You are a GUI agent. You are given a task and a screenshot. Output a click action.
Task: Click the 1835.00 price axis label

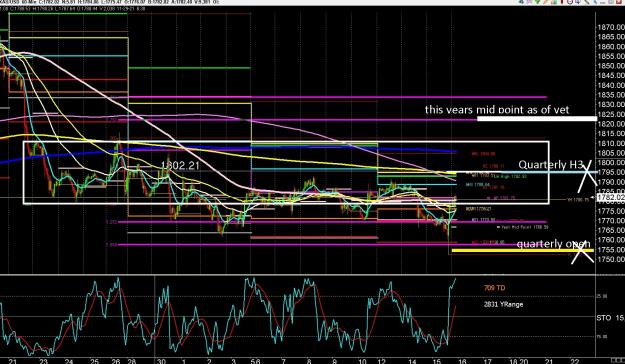pos(611,95)
